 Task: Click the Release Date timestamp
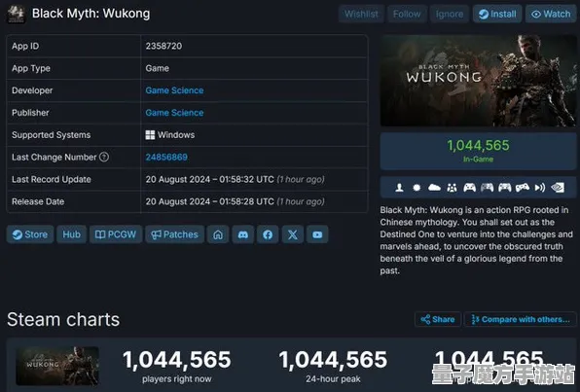[235, 201]
